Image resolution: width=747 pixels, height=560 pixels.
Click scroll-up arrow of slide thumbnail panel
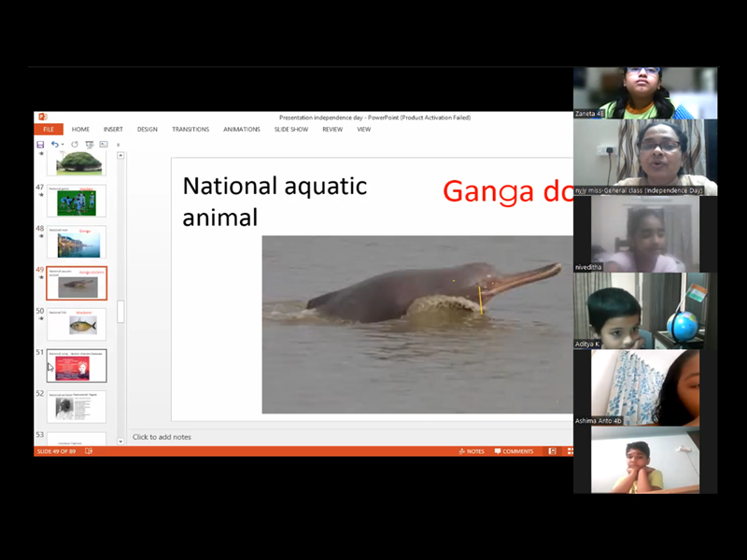pyautogui.click(x=120, y=156)
